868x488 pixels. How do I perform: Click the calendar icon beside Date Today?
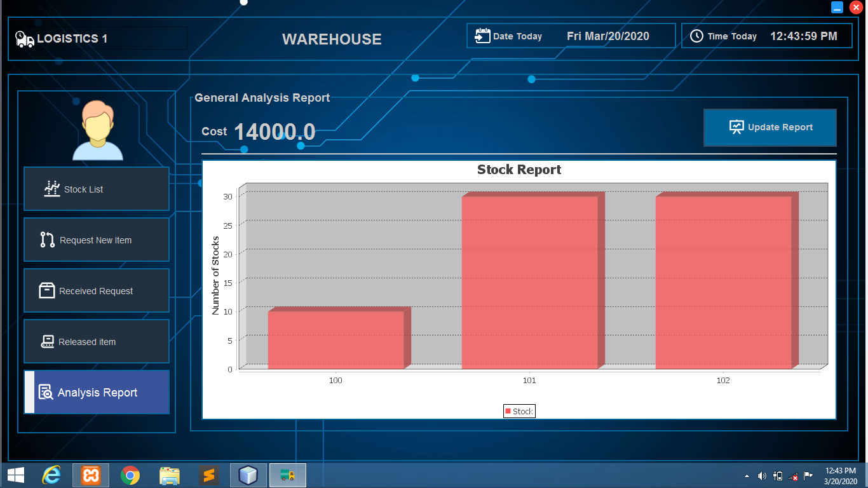(482, 36)
